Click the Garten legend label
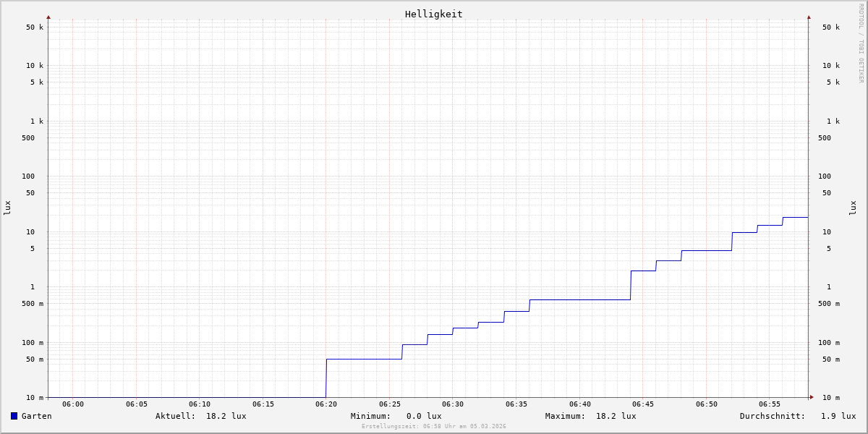Screen dimensions: 868x434 pos(36,416)
